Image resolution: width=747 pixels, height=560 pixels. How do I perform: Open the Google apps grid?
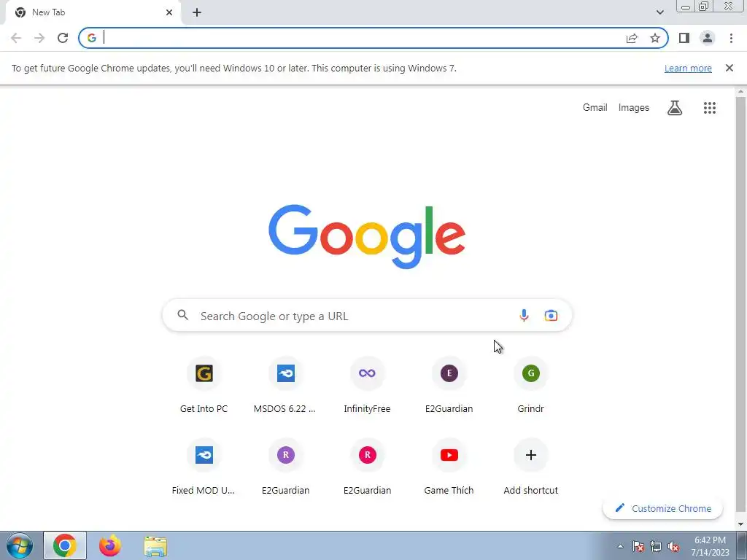point(710,108)
